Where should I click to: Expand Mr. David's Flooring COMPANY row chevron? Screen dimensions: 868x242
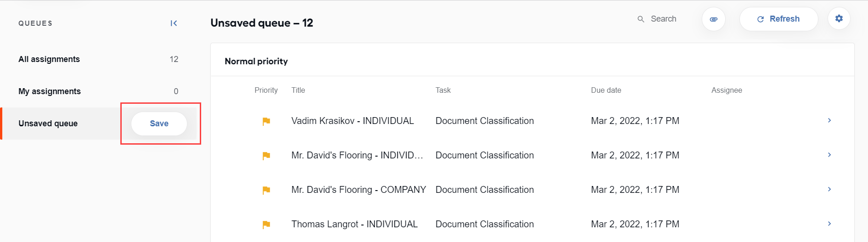(829, 189)
